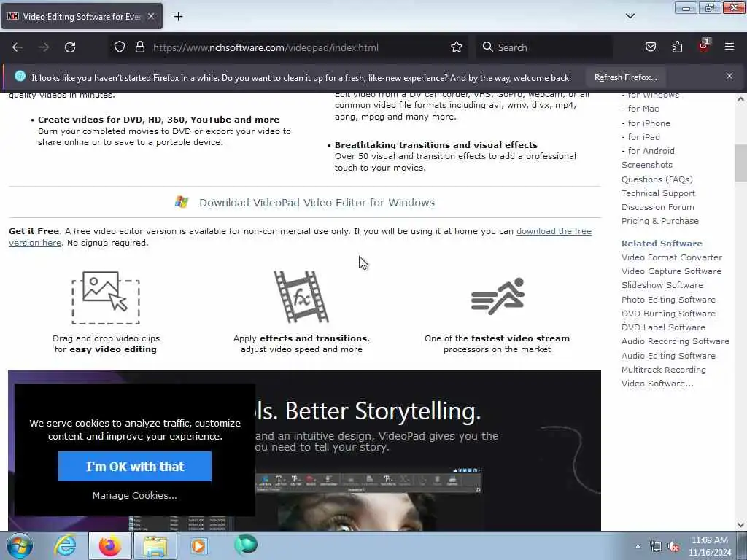Open Questions (FAQs) link
The height and width of the screenshot is (560, 747).
[x=657, y=179]
